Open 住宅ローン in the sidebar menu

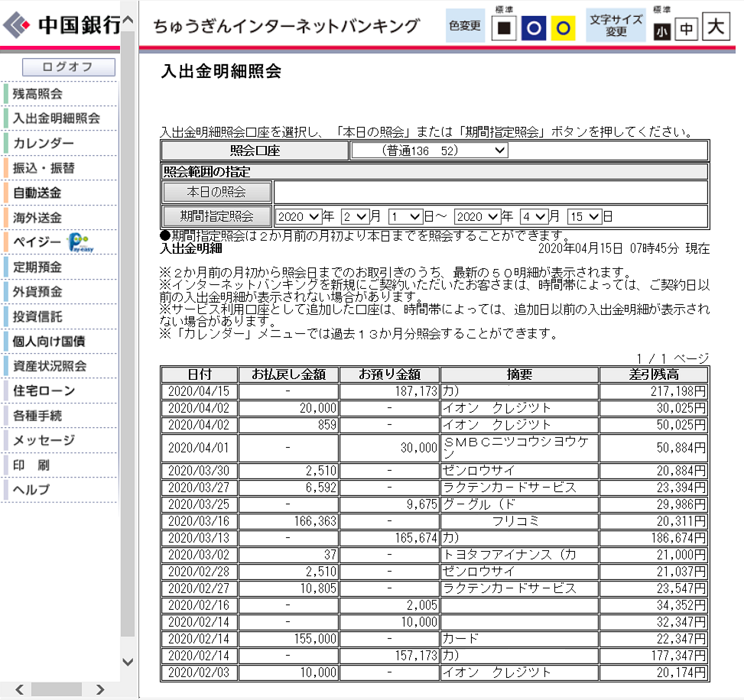44,391
